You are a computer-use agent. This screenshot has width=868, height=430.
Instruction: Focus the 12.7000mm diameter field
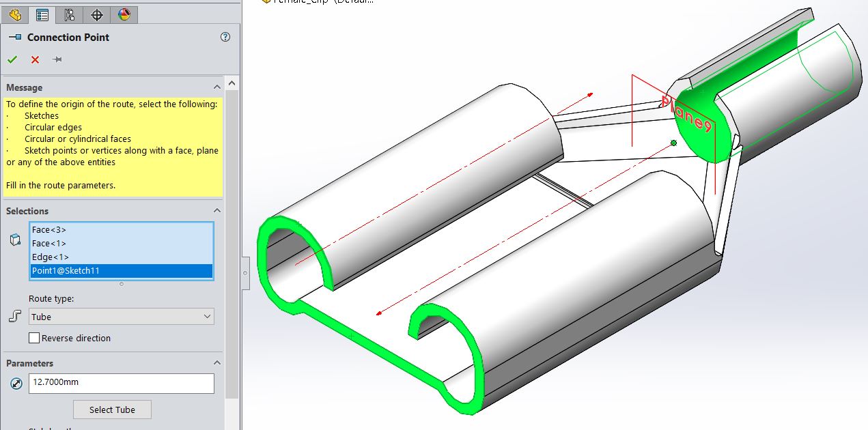pos(121,383)
